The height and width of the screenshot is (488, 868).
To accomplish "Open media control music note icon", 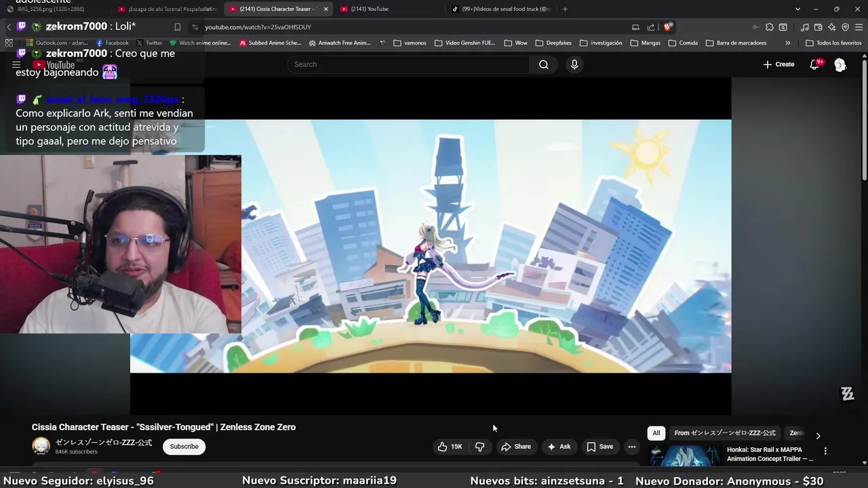I will (x=805, y=27).
